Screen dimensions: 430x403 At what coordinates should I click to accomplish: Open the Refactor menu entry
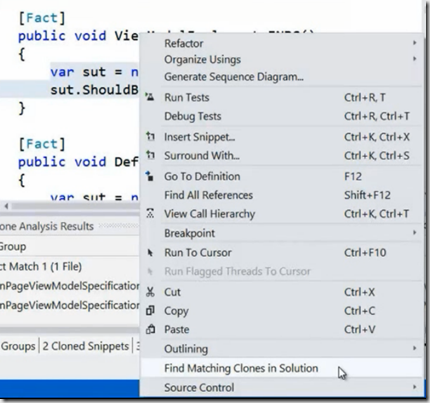click(281, 43)
